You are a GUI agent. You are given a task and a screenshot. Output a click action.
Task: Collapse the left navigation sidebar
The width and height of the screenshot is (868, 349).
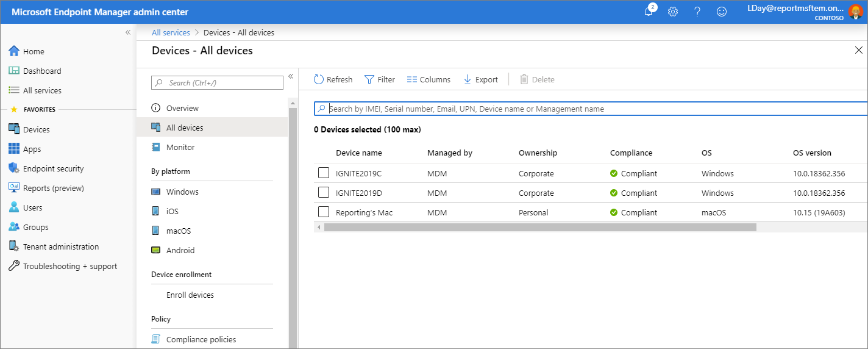click(x=128, y=32)
